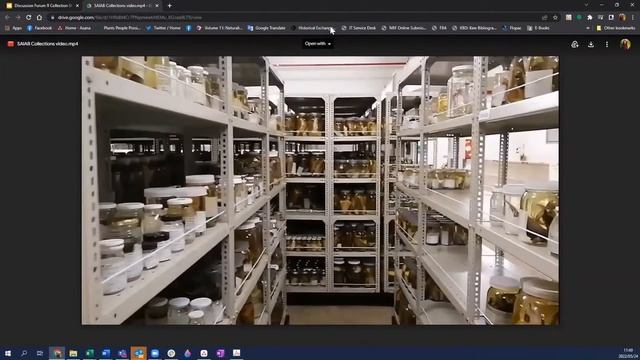Open File Explorer from the taskbar
This screenshot has width=640, height=360.
click(x=73, y=353)
